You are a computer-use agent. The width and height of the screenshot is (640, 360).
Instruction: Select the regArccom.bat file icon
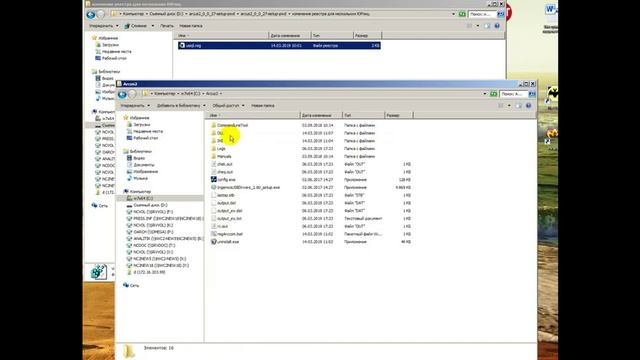click(213, 234)
